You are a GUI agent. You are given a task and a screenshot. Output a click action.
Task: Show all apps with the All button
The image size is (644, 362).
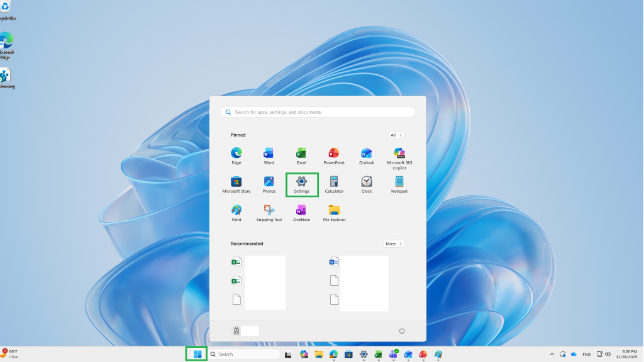click(396, 135)
